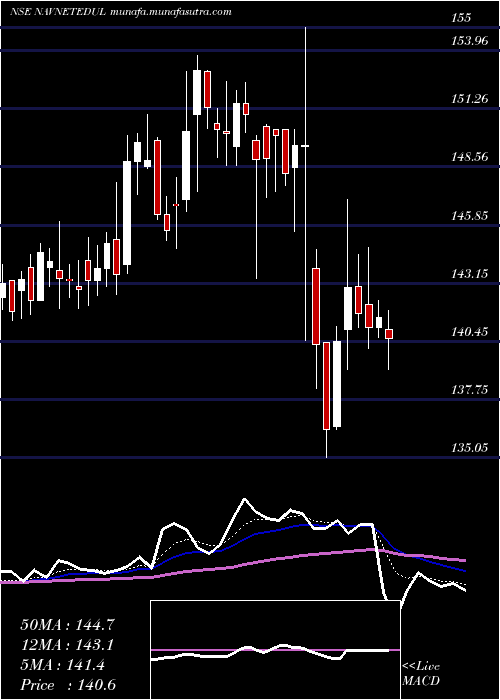Click the 155 price label
Viewport: 500px width, 700px height.
pyautogui.click(x=461, y=18)
